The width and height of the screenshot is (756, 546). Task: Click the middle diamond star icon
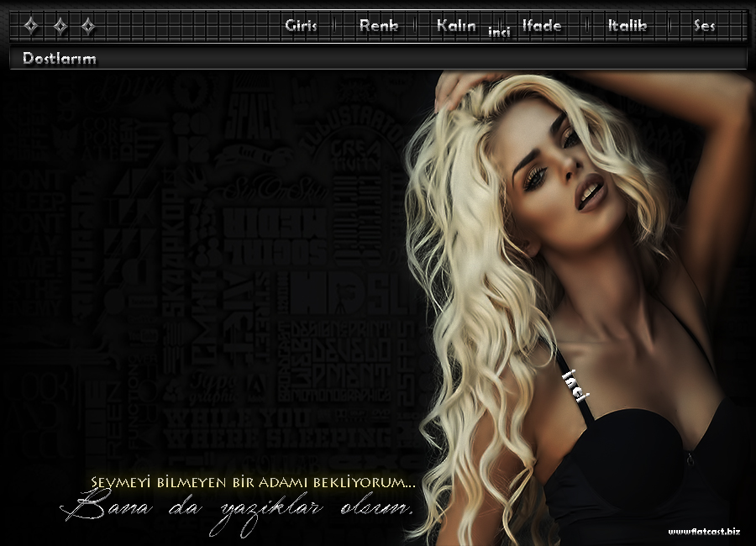pyautogui.click(x=60, y=26)
